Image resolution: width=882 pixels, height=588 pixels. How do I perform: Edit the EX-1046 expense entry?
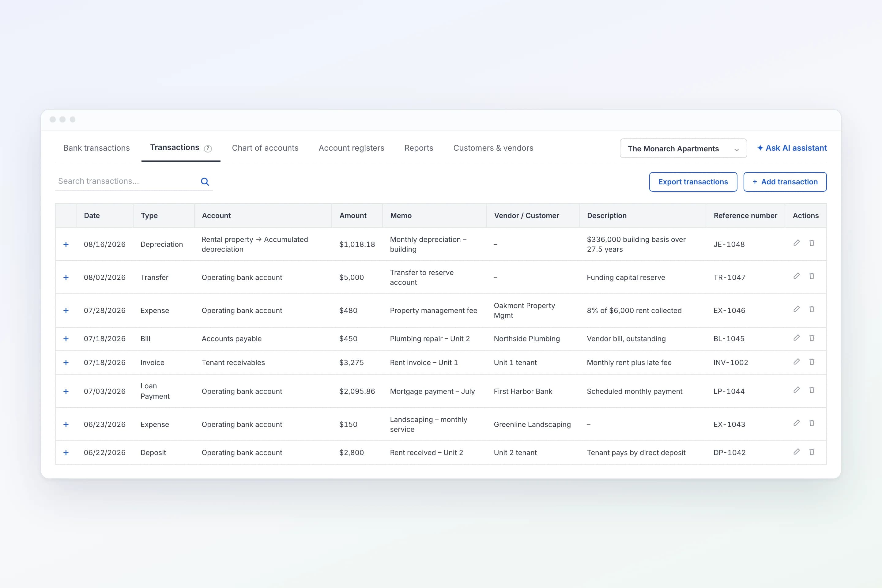tap(797, 309)
